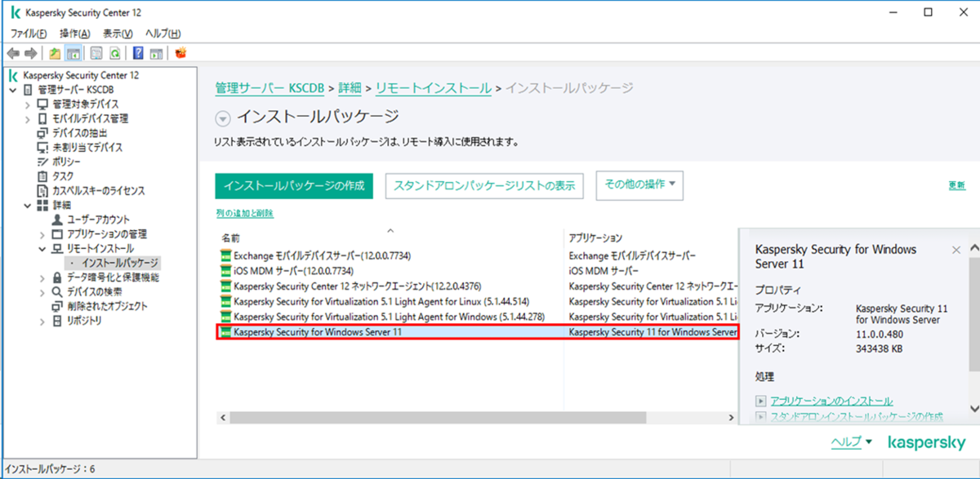
Task: Click the スタンドアロンパッケージリストの表示 button
Action: [x=484, y=185]
